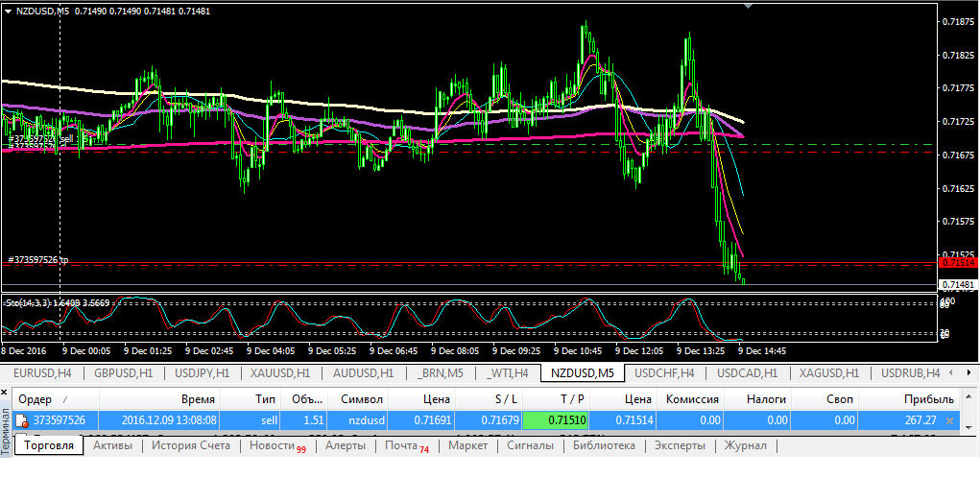Screen dimensions: 980x478
Task: Sort orders by the Ордер column
Action: pyautogui.click(x=56, y=399)
